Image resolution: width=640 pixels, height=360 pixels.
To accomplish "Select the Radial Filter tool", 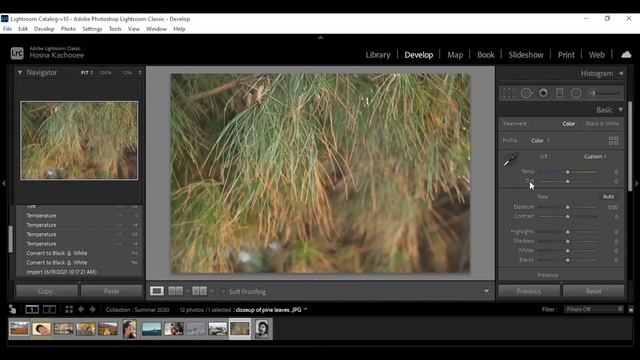I will [x=576, y=93].
